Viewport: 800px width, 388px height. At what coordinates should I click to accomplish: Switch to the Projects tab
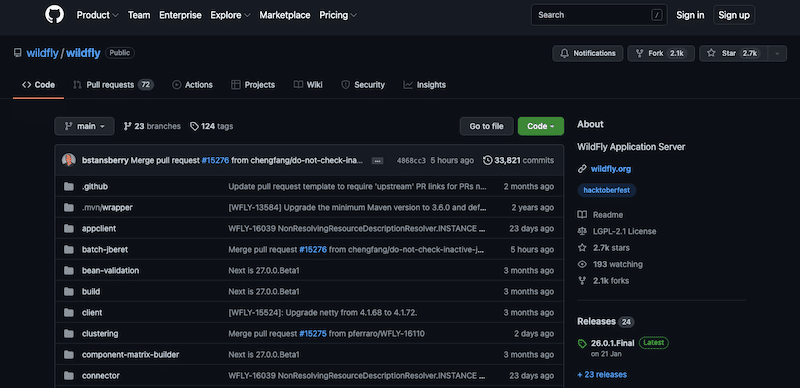pyautogui.click(x=253, y=85)
